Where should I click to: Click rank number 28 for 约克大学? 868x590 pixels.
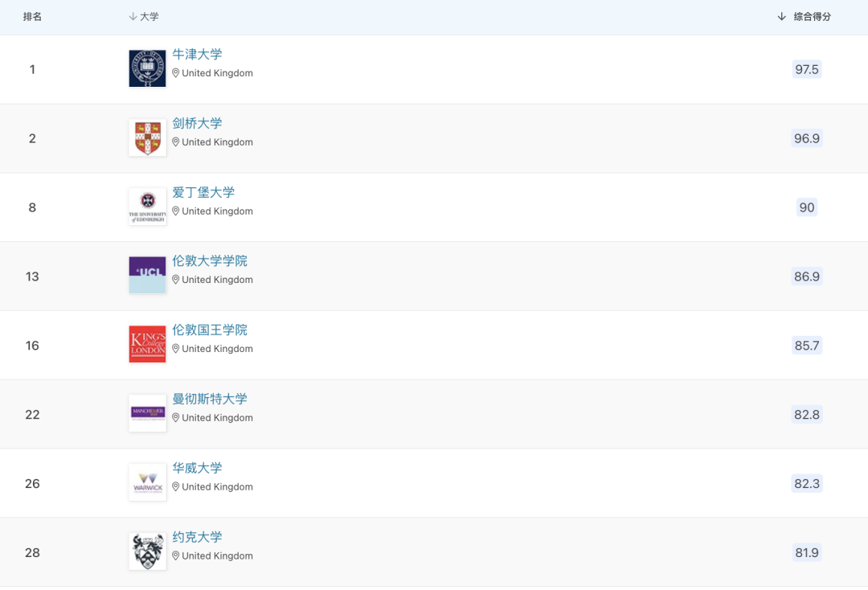point(32,552)
